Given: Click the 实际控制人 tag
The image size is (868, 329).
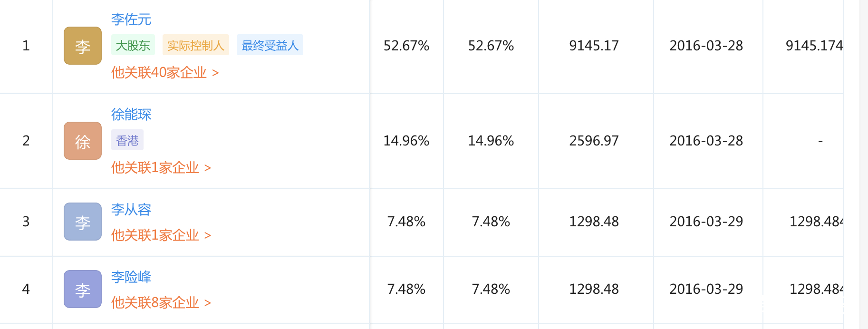Looking at the screenshot, I should 196,45.
